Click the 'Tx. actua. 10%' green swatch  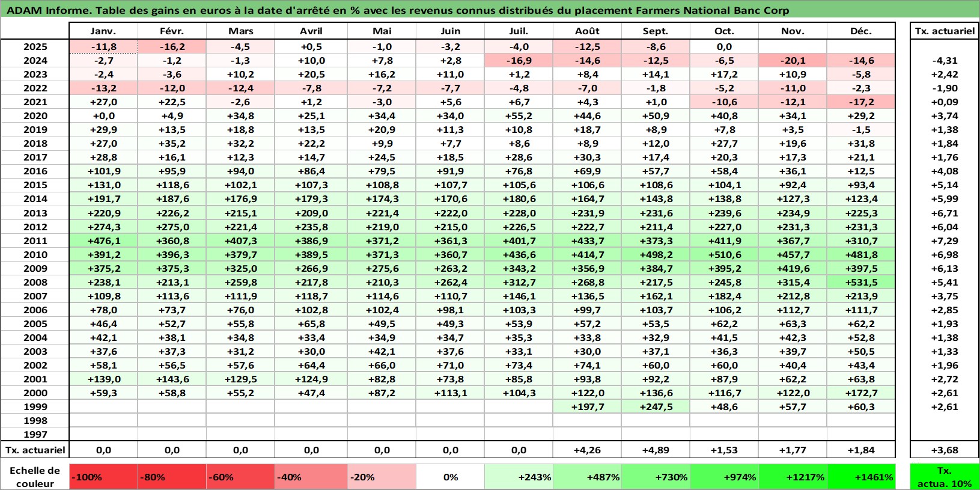coord(945,477)
